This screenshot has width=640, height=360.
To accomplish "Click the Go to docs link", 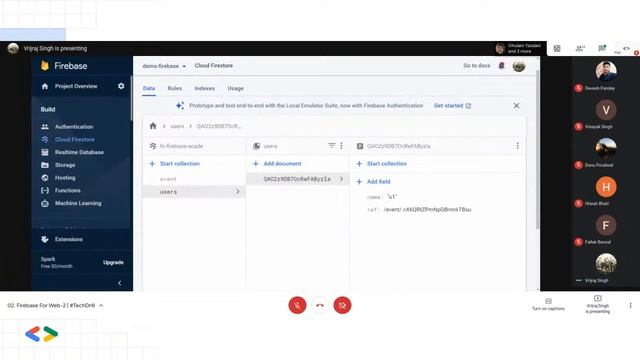I will pos(477,66).
